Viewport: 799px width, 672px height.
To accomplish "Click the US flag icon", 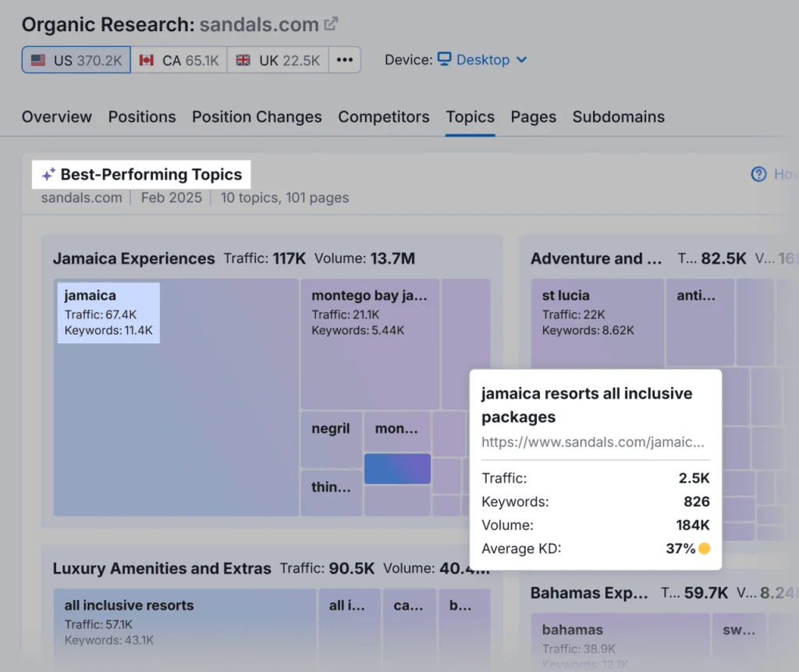I will click(38, 61).
